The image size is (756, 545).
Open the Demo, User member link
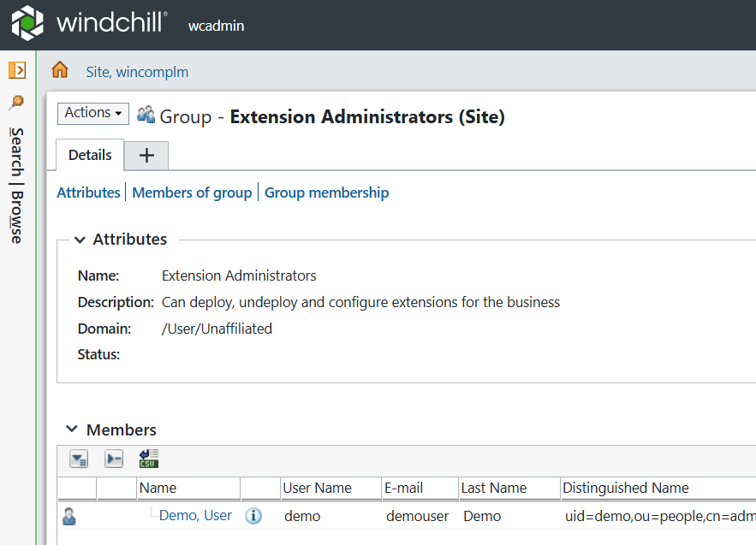pos(195,515)
